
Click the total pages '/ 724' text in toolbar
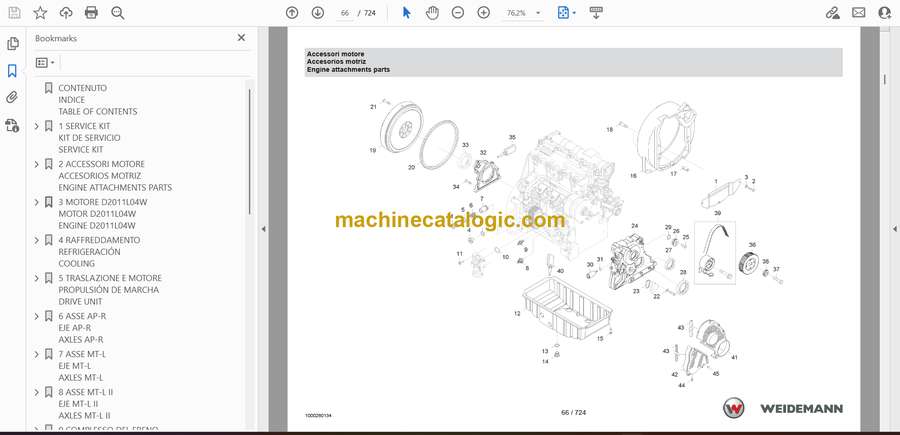pyautogui.click(x=367, y=13)
